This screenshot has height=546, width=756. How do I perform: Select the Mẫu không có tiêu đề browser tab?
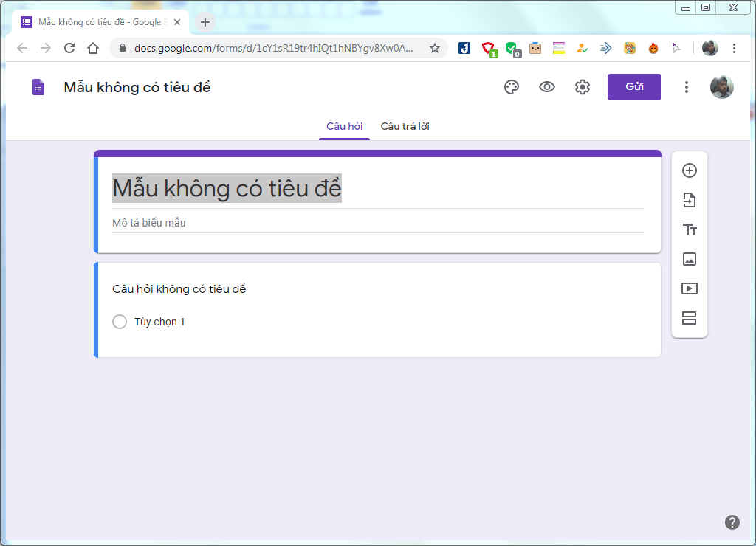pos(101,22)
